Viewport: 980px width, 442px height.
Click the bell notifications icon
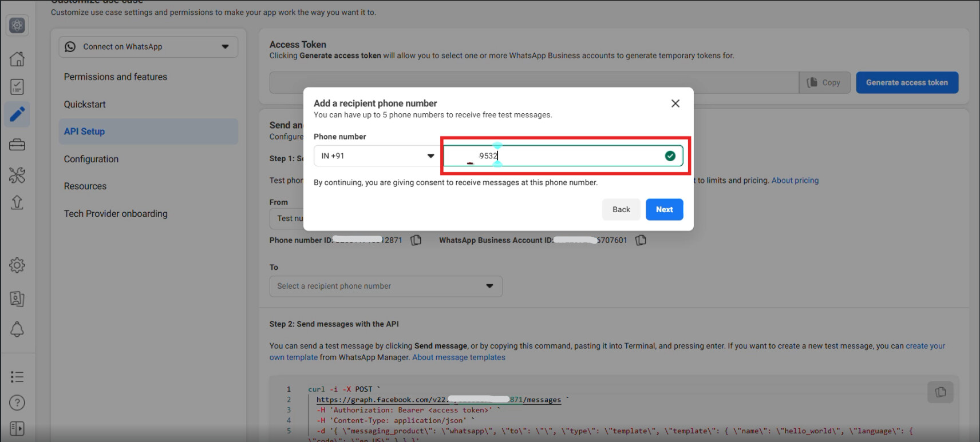(17, 329)
